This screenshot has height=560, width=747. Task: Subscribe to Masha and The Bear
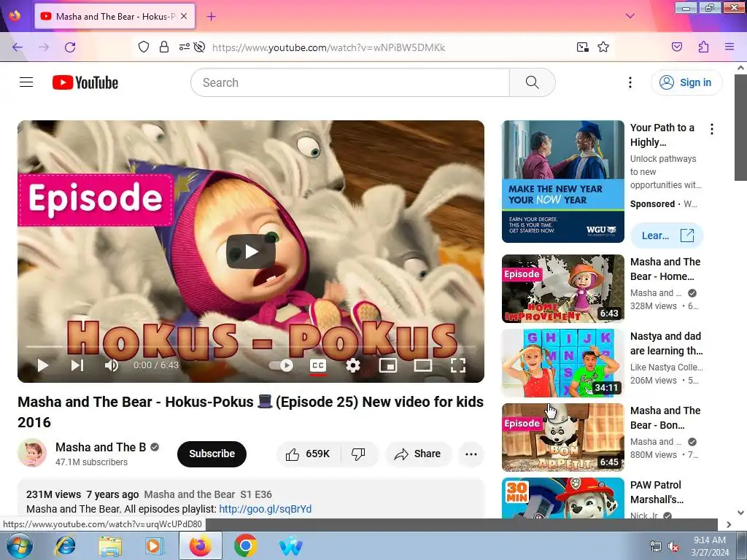[x=212, y=454]
